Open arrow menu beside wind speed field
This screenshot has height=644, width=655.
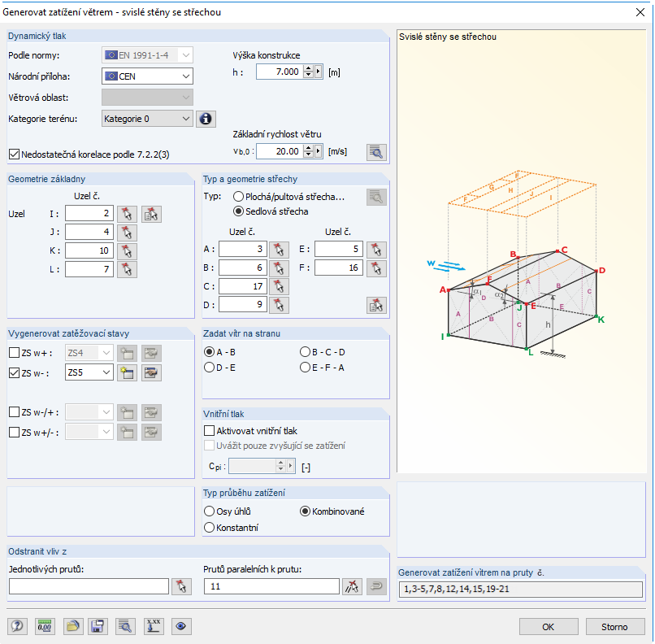click(319, 151)
